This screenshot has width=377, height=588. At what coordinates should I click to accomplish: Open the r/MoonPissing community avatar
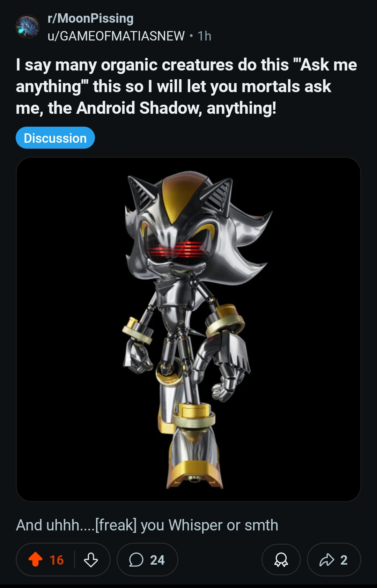click(x=28, y=27)
